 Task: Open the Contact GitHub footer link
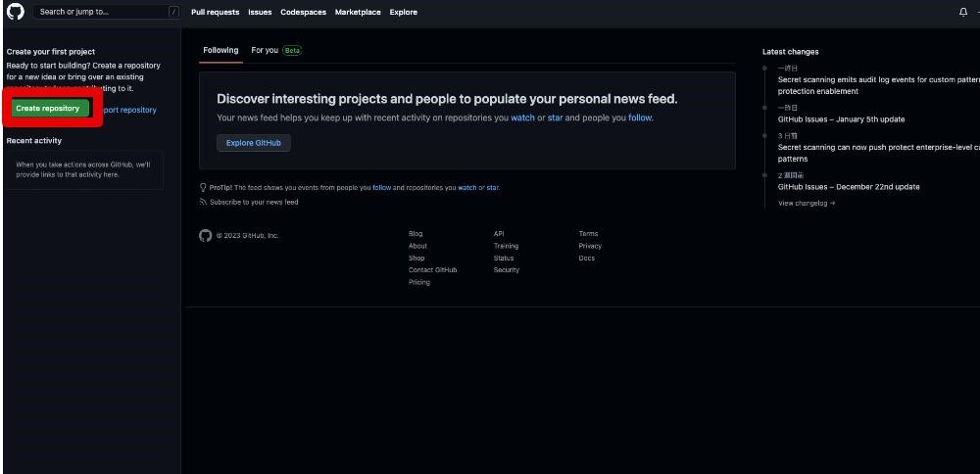click(x=432, y=269)
